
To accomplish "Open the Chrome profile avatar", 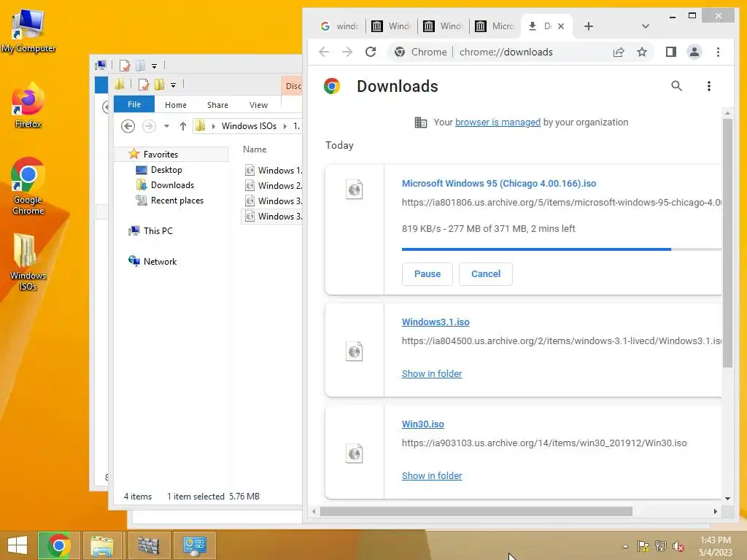I will coord(694,52).
